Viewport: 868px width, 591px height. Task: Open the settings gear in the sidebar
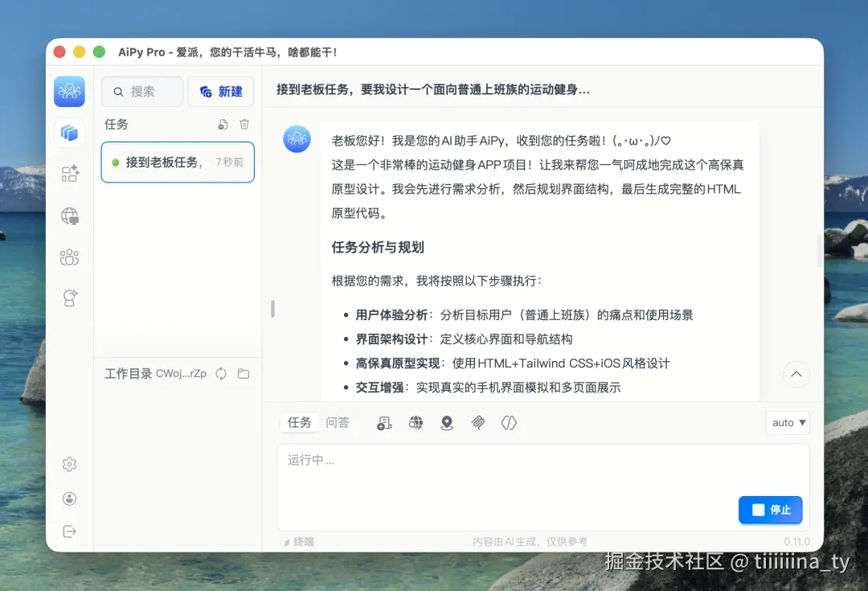(x=69, y=464)
